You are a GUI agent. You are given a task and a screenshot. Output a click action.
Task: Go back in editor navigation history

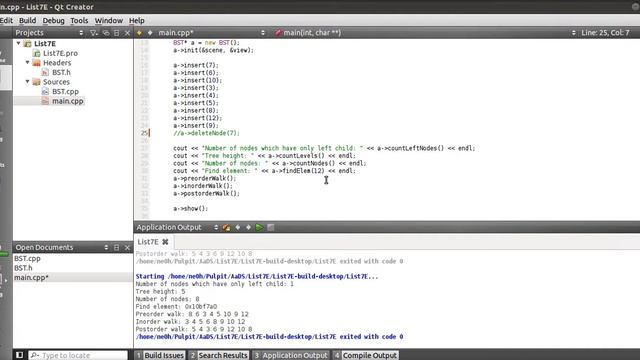[139, 33]
